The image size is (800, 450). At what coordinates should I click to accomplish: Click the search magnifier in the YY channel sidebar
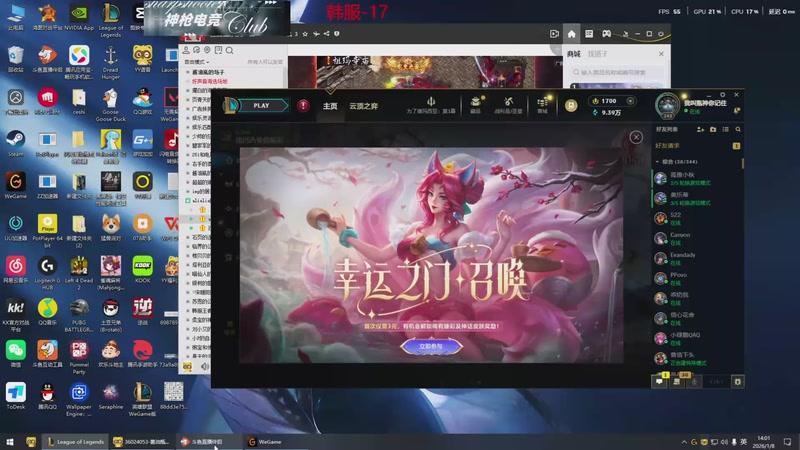point(230,50)
